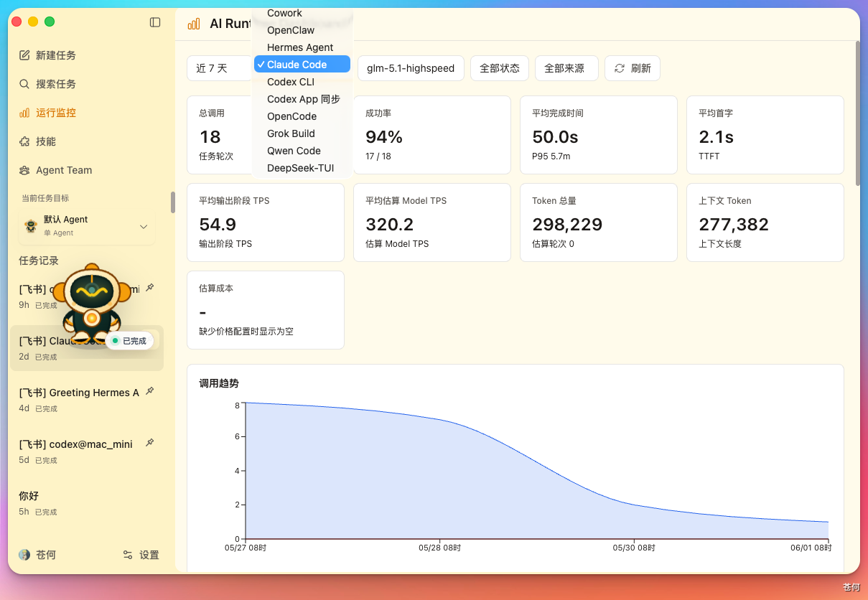The height and width of the screenshot is (600, 868).
Task: Click the settings sliders icon
Action: pyautogui.click(x=128, y=555)
